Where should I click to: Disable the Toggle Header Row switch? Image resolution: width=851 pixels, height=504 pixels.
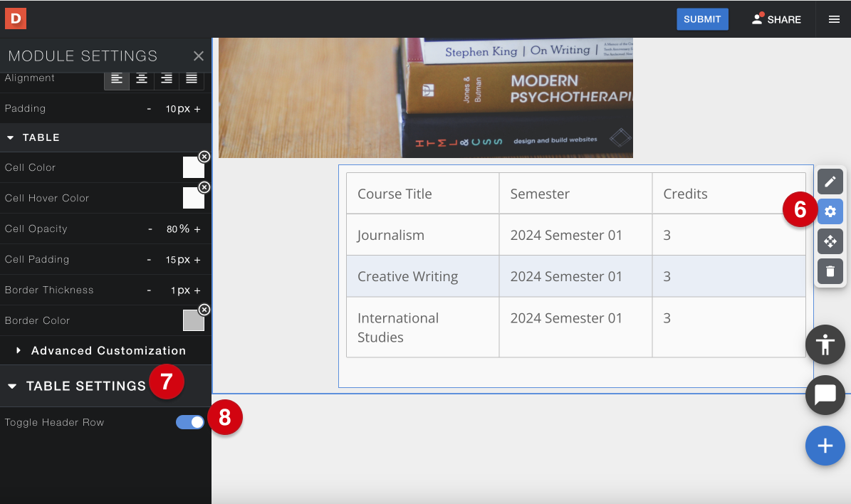[x=189, y=422]
